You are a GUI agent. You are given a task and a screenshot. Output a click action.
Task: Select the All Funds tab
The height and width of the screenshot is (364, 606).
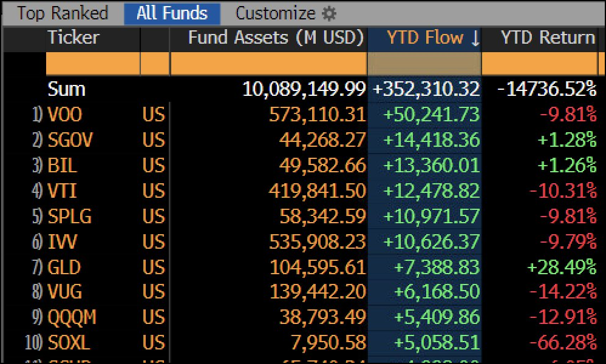click(x=172, y=13)
